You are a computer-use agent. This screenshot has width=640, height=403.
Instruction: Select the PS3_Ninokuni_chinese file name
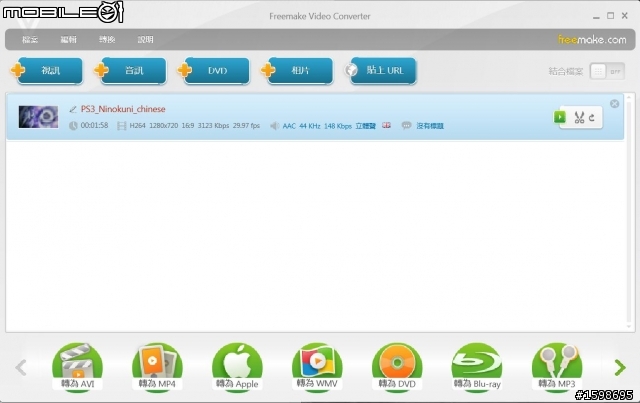[123, 109]
